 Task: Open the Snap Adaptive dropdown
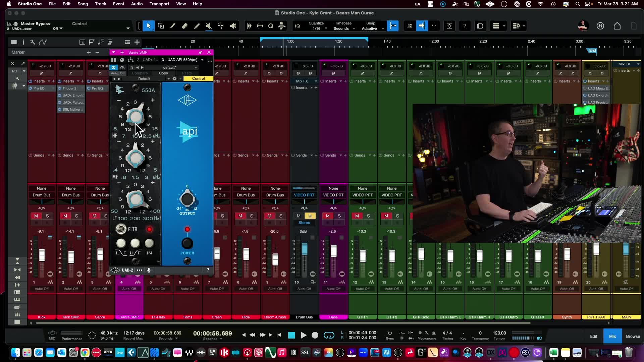click(x=373, y=29)
